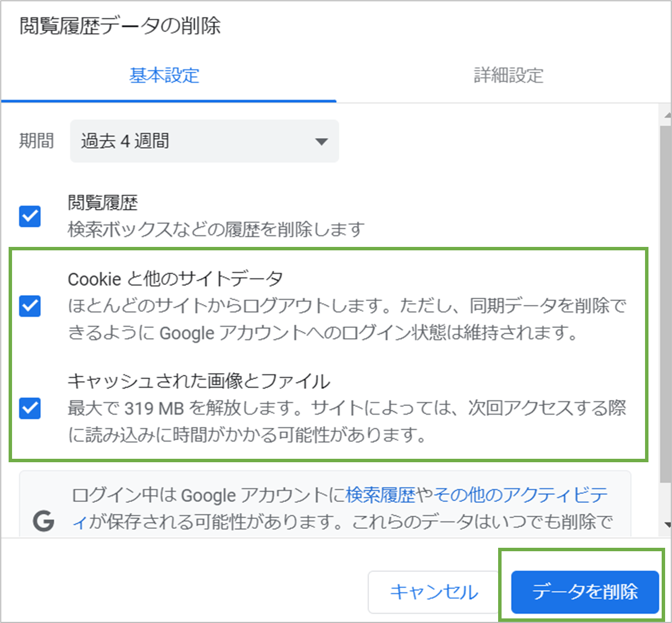Open the 期間 dropdown showing 過去 4 週間
This screenshot has height=623, width=672.
coord(204,141)
